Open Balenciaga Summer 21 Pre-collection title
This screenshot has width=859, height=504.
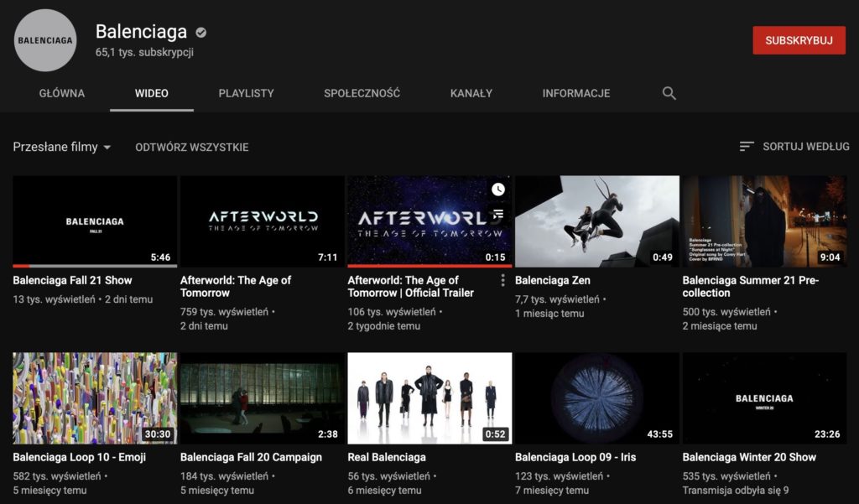[x=751, y=287]
